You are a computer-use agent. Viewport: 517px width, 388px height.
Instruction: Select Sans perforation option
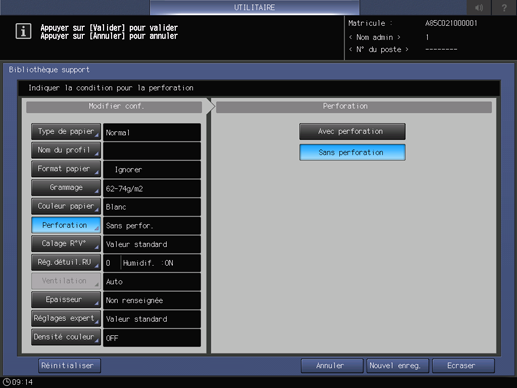click(x=352, y=152)
